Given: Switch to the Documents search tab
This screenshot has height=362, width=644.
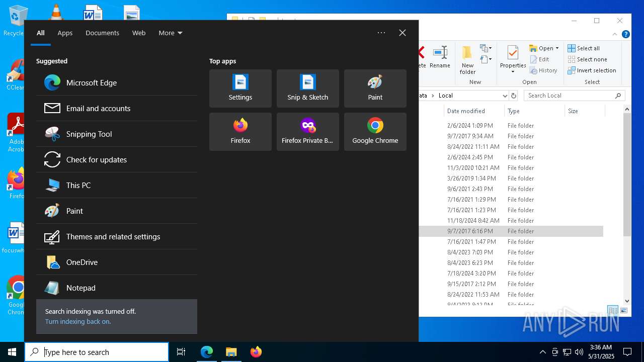Looking at the screenshot, I should [x=102, y=33].
